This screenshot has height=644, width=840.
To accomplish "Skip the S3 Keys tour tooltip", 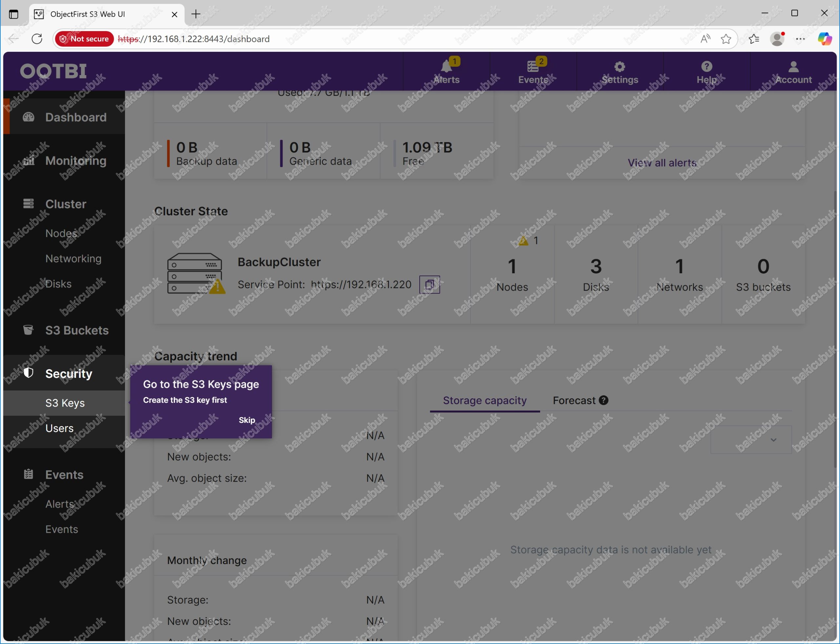I will coord(246,420).
